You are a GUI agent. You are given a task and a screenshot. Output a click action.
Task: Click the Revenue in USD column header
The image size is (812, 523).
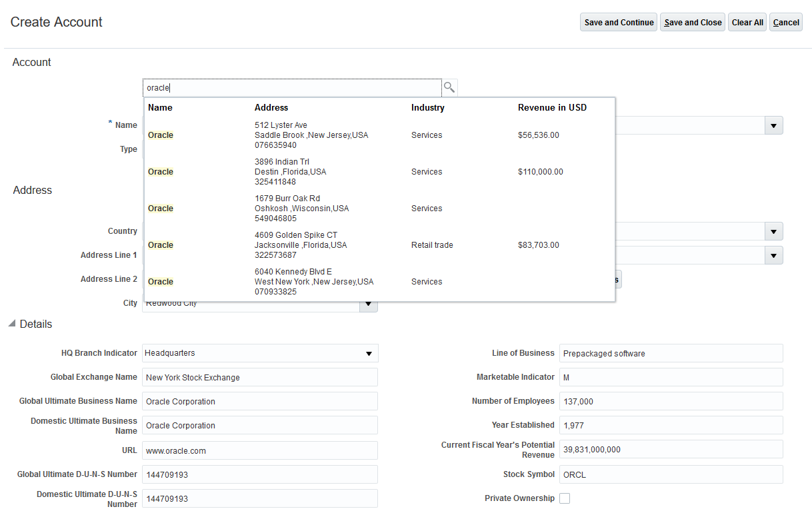tap(553, 107)
